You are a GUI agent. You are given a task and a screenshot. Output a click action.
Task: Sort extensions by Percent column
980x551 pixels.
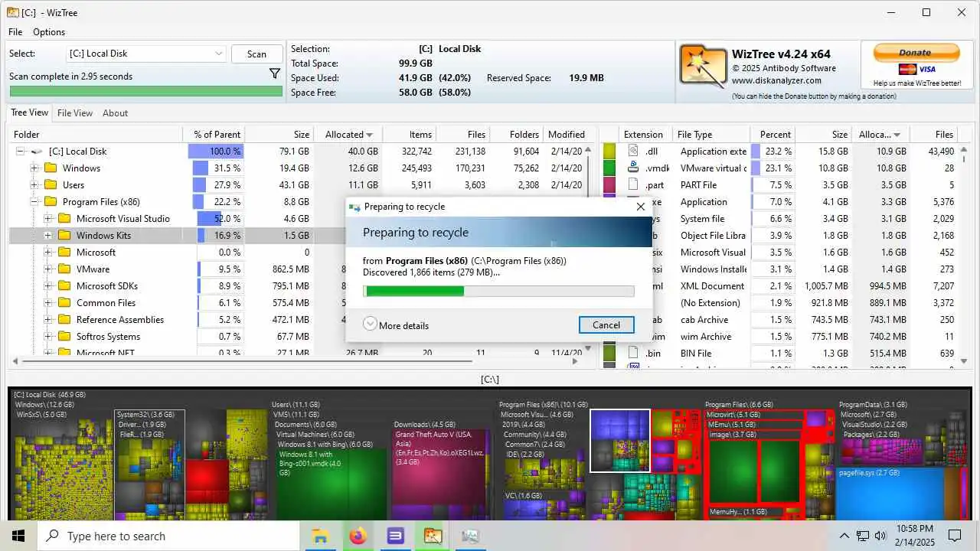pyautogui.click(x=773, y=134)
